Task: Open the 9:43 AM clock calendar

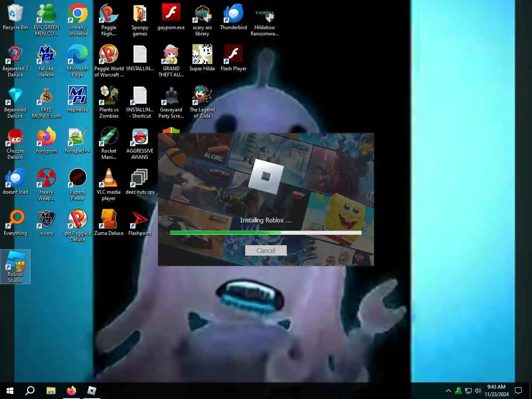Action: pyautogui.click(x=496, y=390)
